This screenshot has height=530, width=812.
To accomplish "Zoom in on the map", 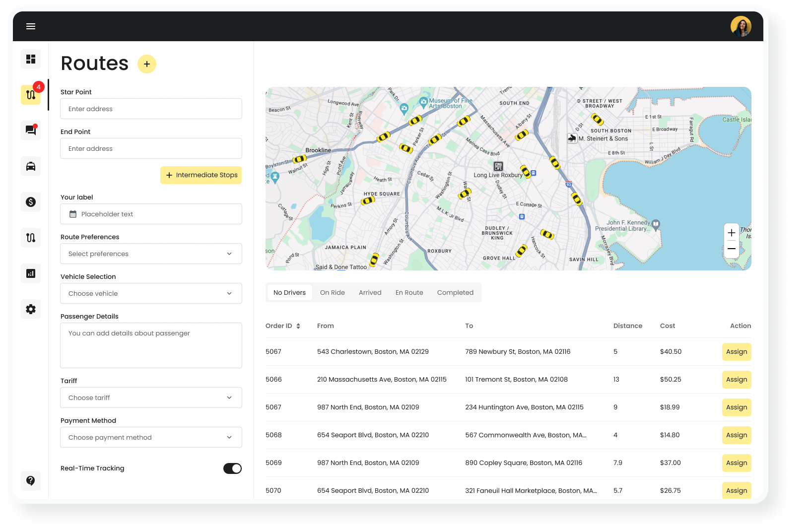I will [x=732, y=233].
